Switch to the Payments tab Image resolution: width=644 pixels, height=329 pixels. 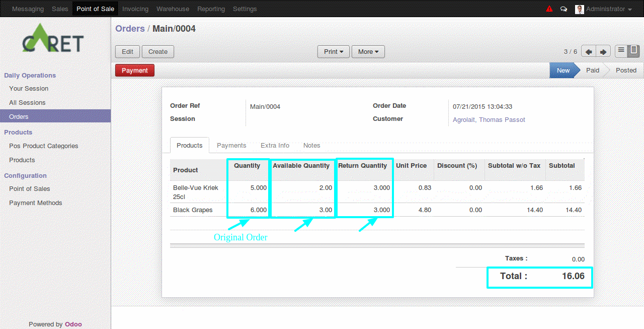(231, 145)
